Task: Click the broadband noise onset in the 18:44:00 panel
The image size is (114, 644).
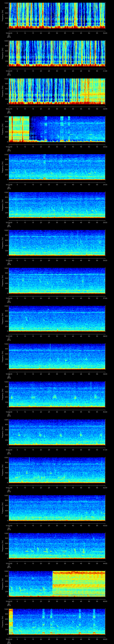Action: click(53, 584)
